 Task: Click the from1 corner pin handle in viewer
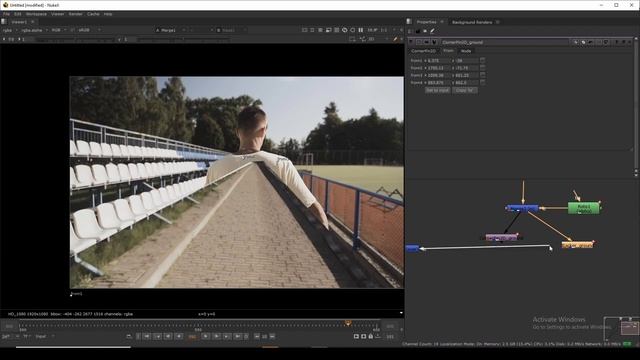click(x=71, y=295)
